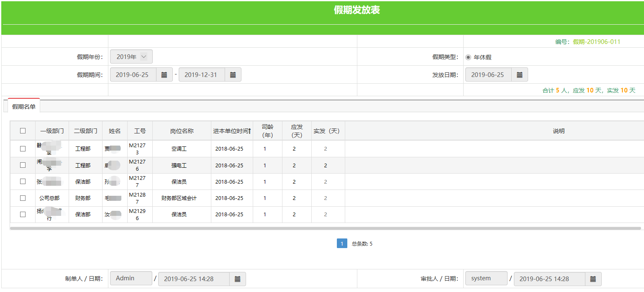Go to page 1 in pagination
644x292 pixels.
(x=342, y=243)
